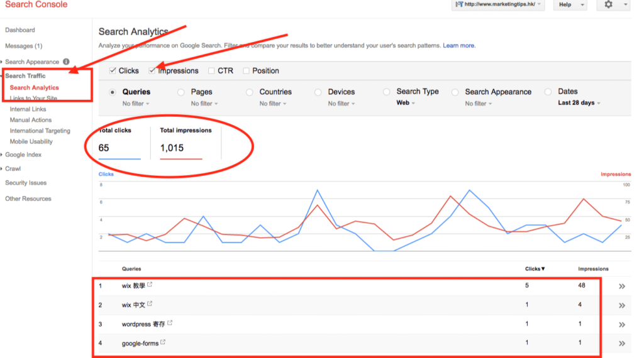Expand details arrows for google-forms row
644x358 pixels.
point(622,343)
